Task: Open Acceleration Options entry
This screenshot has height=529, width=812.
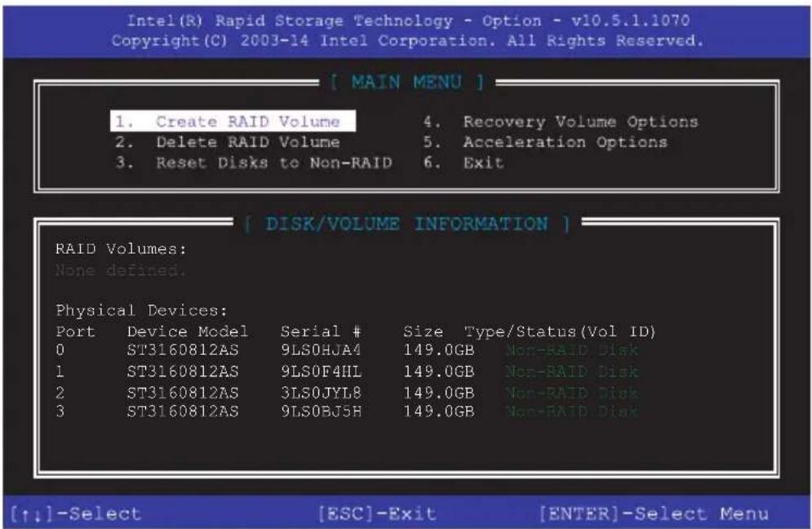Action: [x=545, y=142]
